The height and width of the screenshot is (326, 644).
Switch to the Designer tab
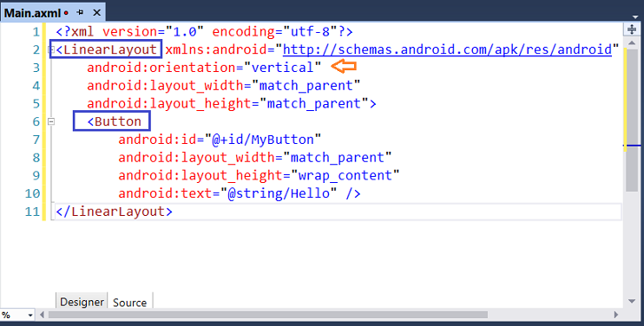pos(82,303)
